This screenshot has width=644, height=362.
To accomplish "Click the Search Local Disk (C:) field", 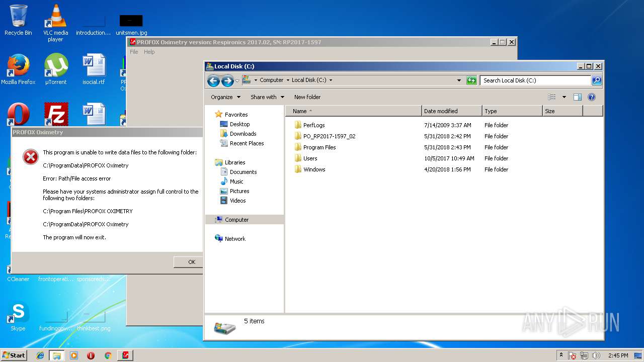I will (x=535, y=80).
